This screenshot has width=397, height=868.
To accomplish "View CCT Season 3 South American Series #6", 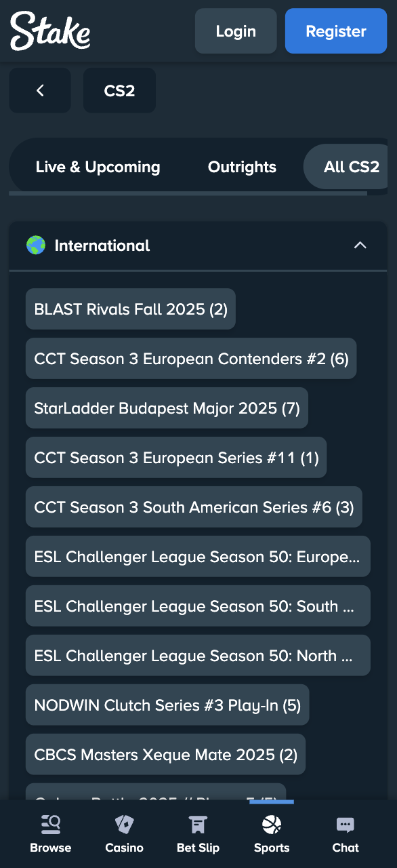I will [194, 507].
